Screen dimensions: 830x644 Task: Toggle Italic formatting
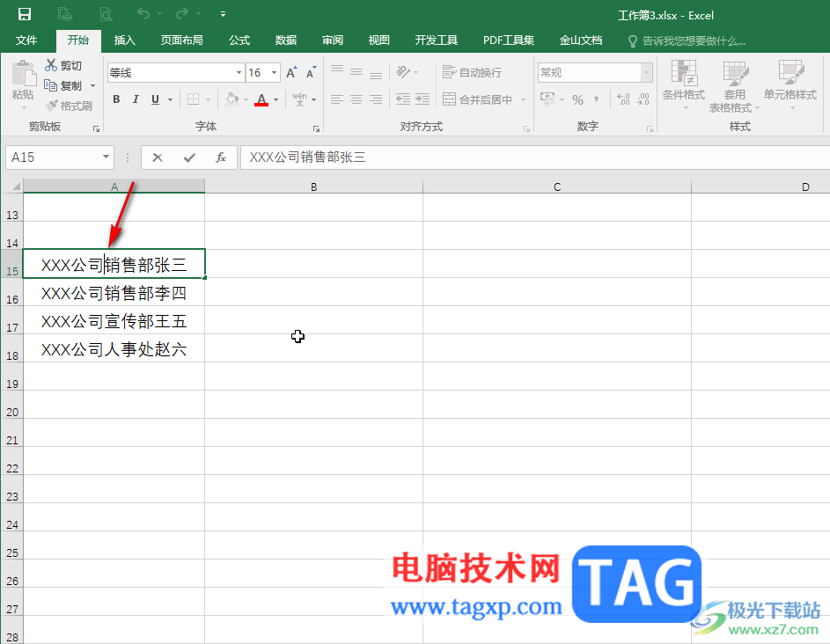coord(136,99)
